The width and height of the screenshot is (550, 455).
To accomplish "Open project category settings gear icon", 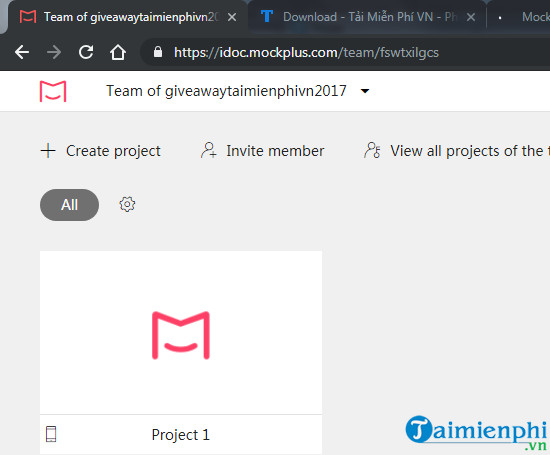I will [127, 205].
